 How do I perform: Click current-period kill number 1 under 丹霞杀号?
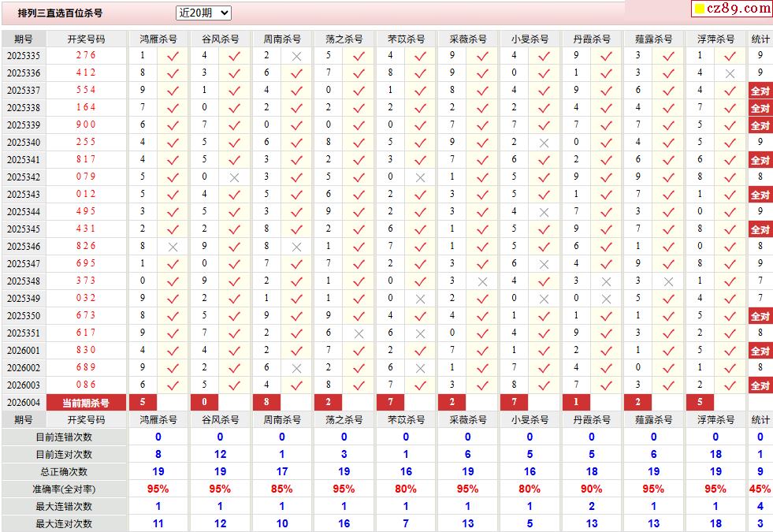pos(576,402)
